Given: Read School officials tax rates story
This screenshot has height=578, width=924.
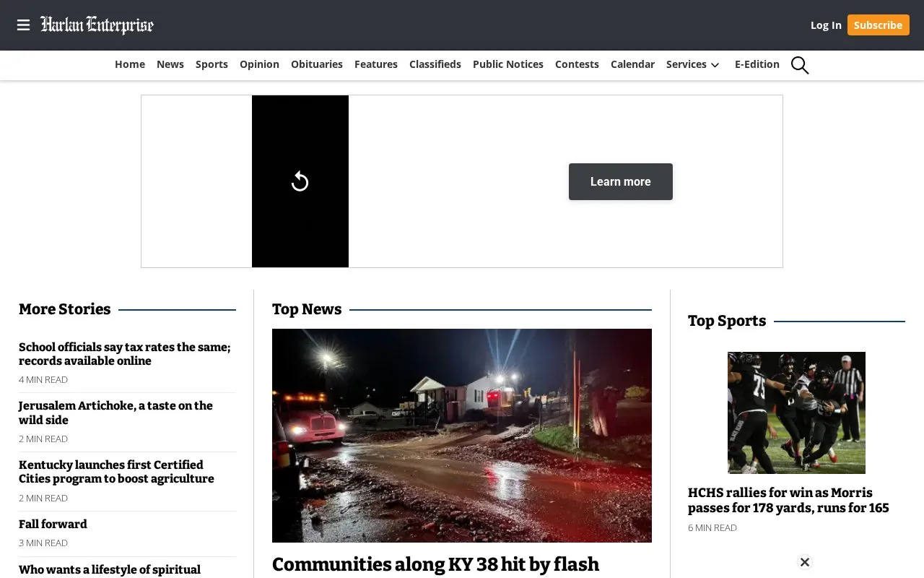Looking at the screenshot, I should (125, 354).
